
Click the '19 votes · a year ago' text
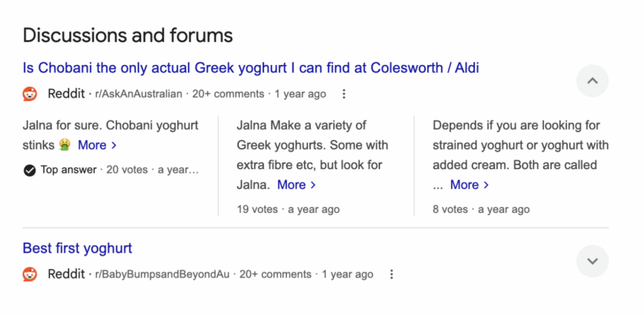pyautogui.click(x=288, y=209)
